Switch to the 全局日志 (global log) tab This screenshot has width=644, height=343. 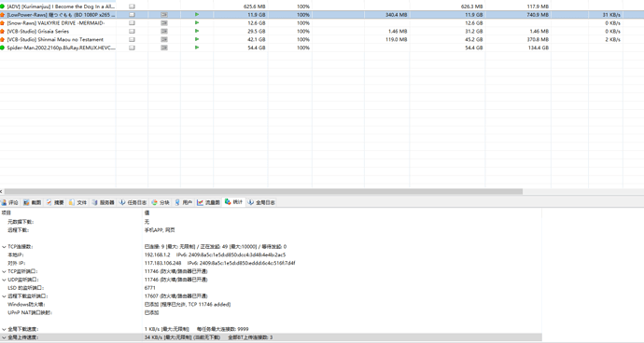pyautogui.click(x=261, y=202)
